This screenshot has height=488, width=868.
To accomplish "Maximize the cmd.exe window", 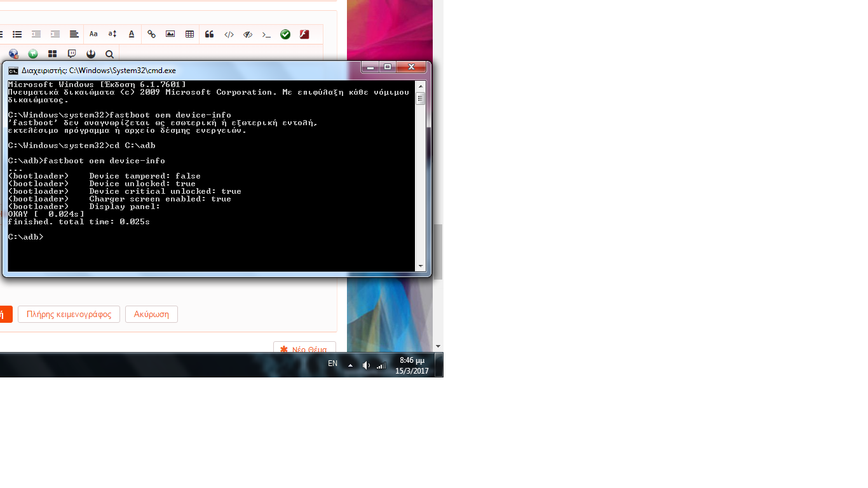I will (388, 67).
